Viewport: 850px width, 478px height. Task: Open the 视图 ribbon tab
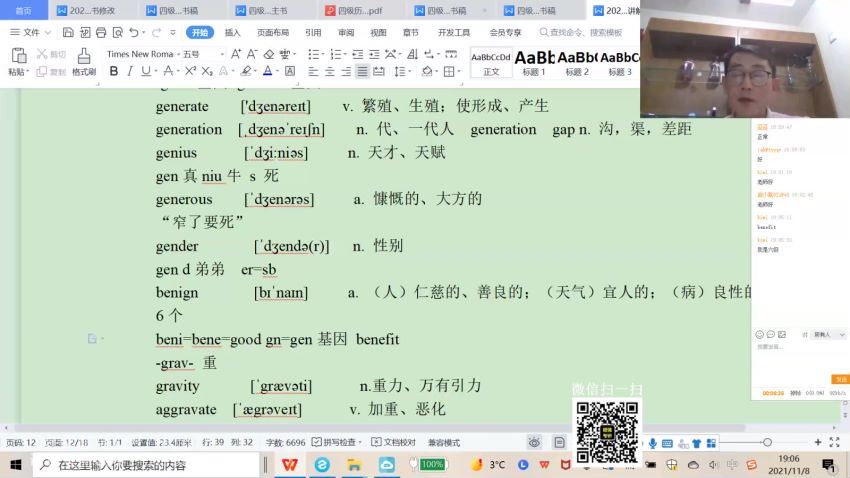(378, 33)
